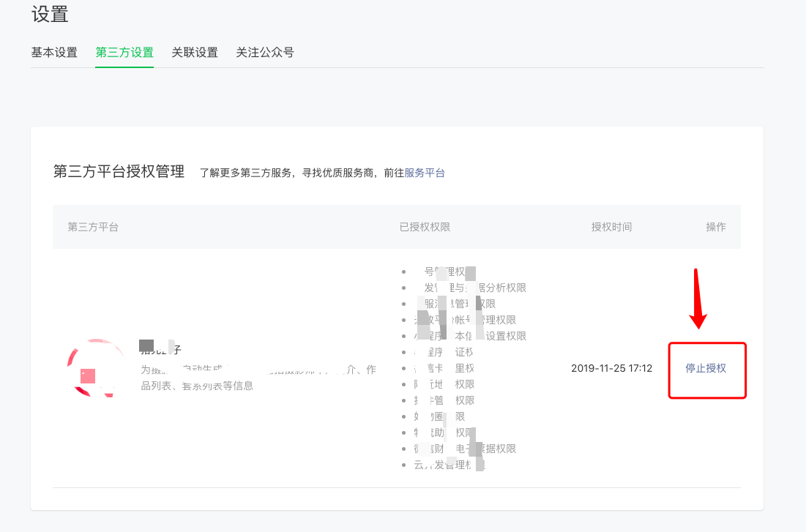Select the 第三方设置 tab
806x532 pixels.
pos(124,53)
